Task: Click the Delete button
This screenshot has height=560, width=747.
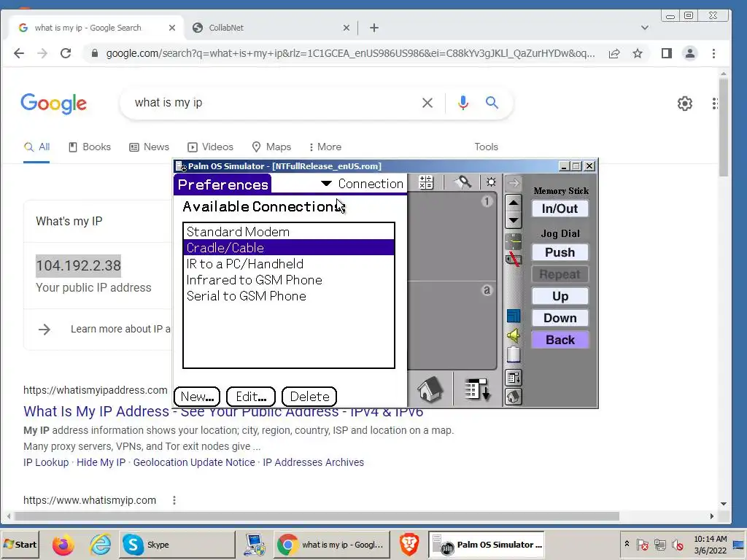Action: 309,397
